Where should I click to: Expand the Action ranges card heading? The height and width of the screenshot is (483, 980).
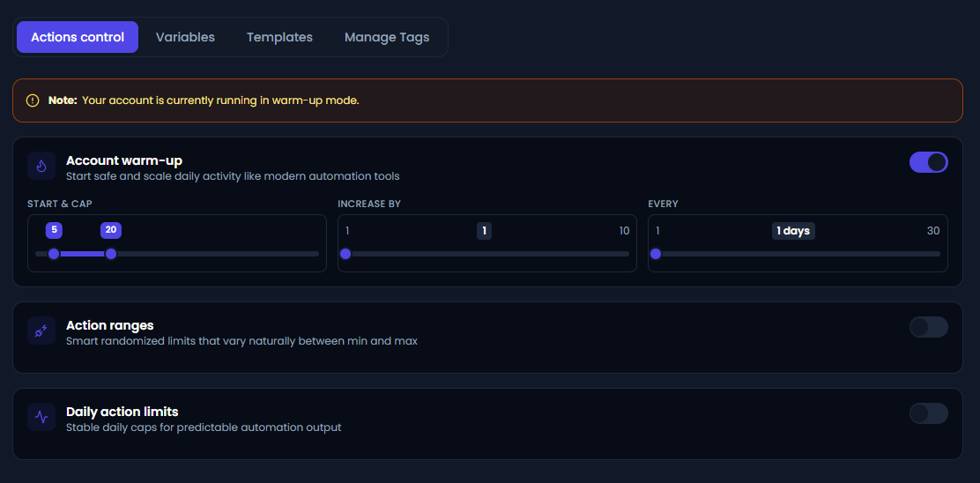110,325
